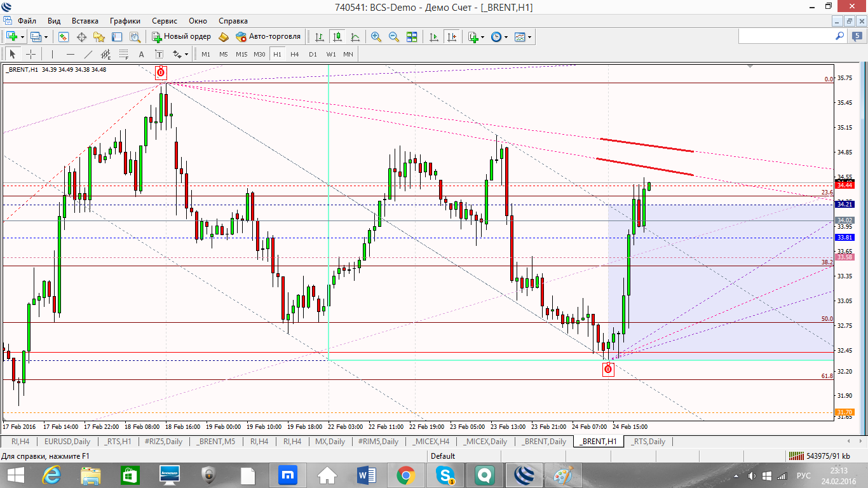Select the Fibonacci retracement tool
Image resolution: width=868 pixels, height=488 pixels.
(123, 54)
